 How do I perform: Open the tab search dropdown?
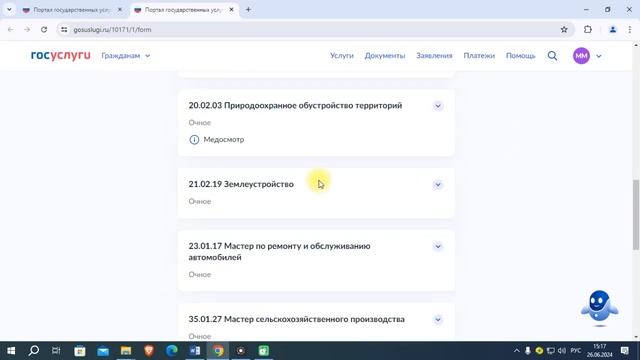[9, 9]
